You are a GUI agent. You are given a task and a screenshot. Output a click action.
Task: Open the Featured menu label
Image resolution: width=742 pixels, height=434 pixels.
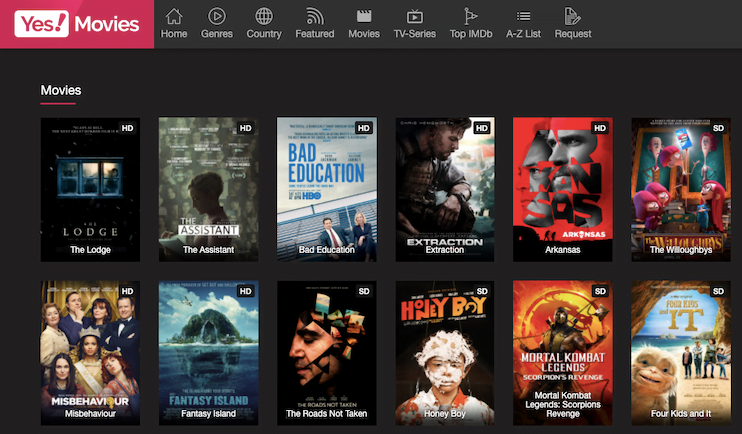315,34
